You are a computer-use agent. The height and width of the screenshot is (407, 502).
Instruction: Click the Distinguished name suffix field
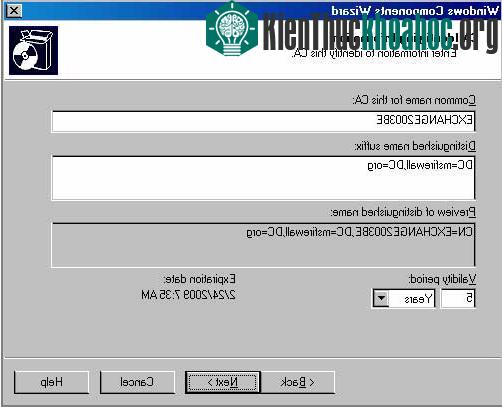(x=263, y=178)
